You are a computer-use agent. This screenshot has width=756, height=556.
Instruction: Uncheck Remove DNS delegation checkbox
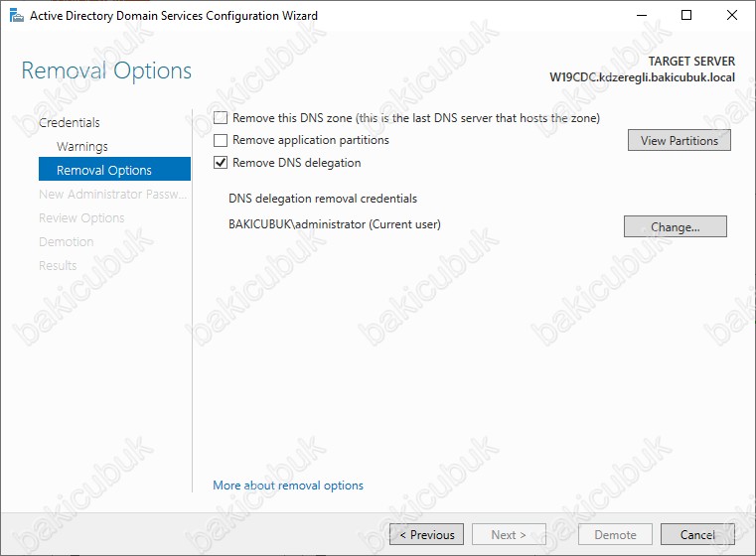[221, 163]
